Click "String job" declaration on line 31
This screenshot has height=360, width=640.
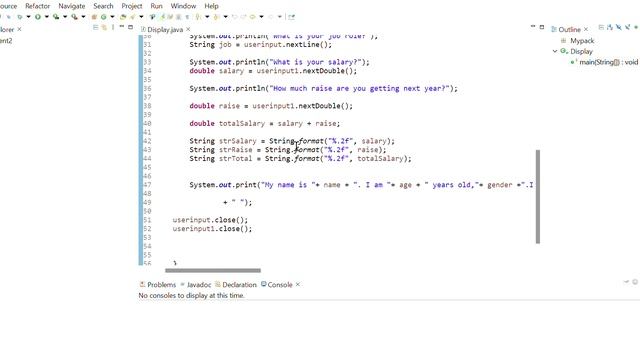(x=210, y=44)
